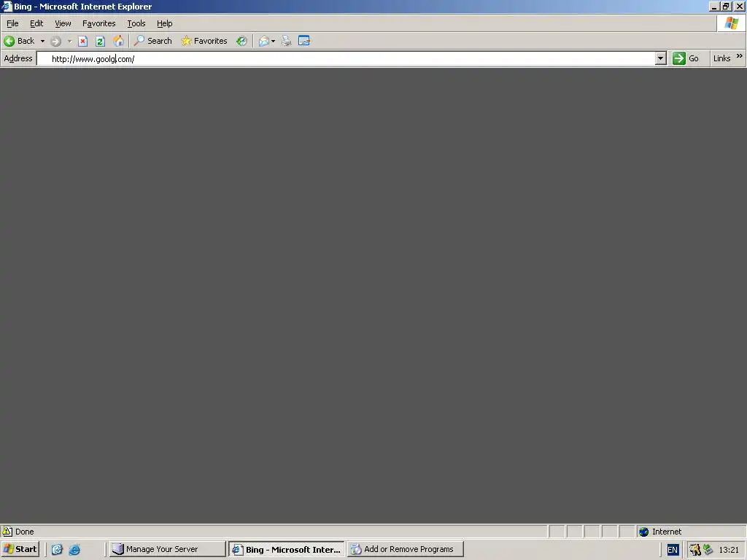Restore down the Internet Explorer window
The width and height of the screenshot is (747, 560).
726,6
